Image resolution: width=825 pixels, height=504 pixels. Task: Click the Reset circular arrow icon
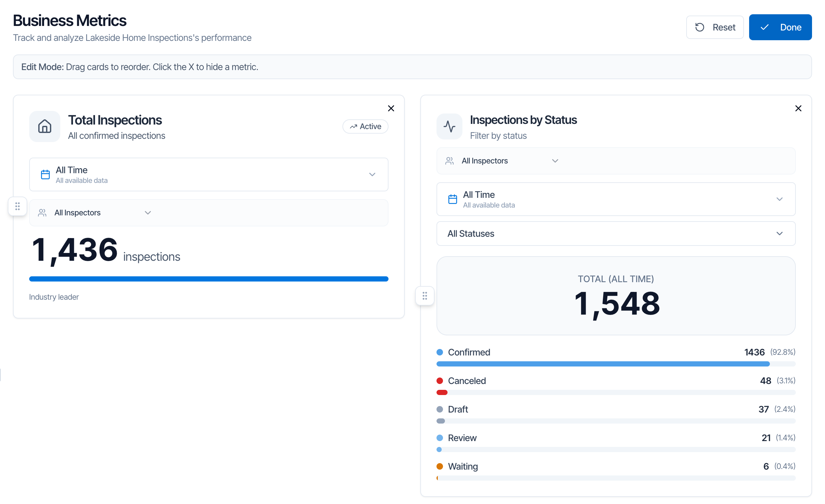[x=699, y=27]
